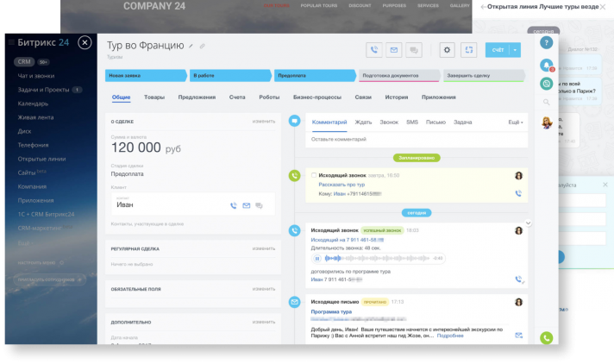Screen dimensions: 614x364
Task: Click Подробнее in outgoing letter
Action: coord(450,336)
